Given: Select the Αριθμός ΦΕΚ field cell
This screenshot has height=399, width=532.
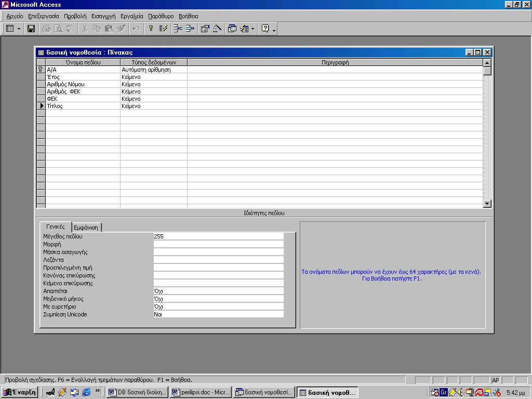Looking at the screenshot, I should [x=83, y=91].
